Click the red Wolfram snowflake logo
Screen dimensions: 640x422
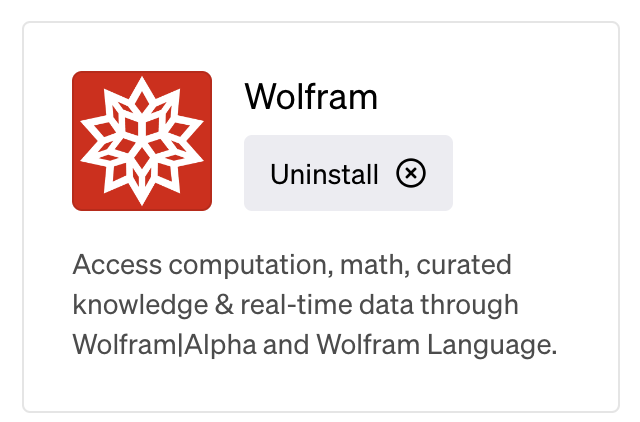[x=142, y=141]
